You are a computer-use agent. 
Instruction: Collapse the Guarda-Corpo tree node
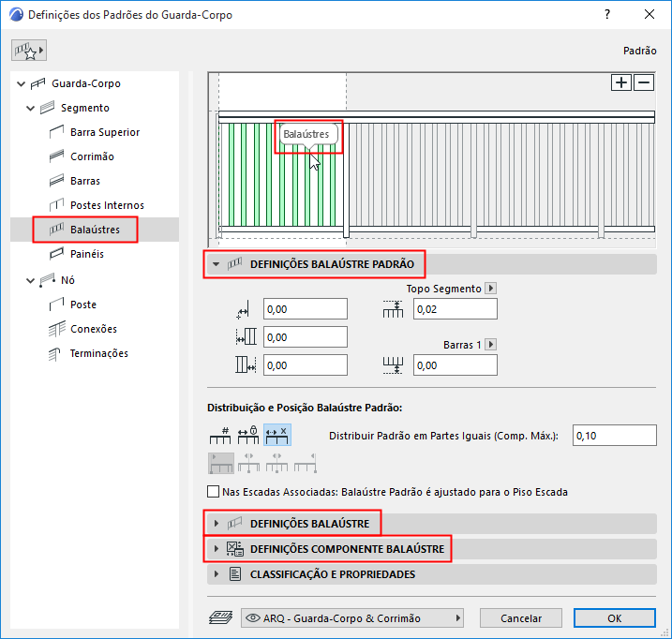pyautogui.click(x=21, y=84)
